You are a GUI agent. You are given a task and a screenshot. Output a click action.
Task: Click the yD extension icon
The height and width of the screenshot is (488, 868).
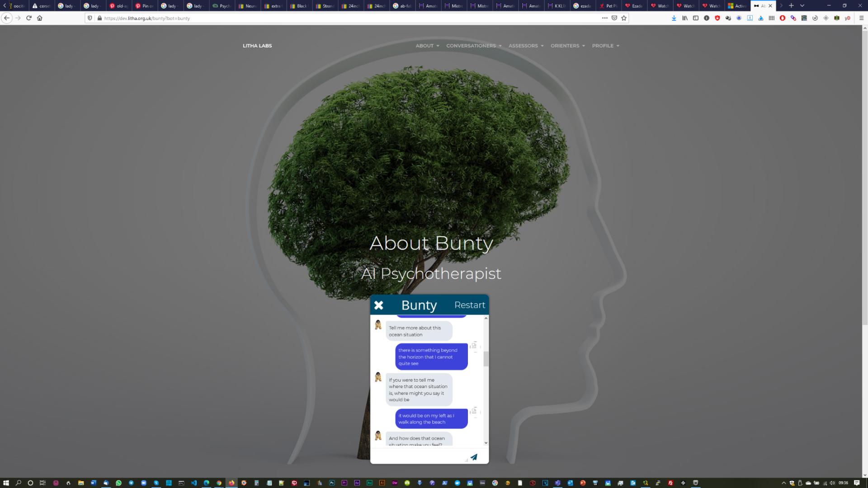point(848,18)
